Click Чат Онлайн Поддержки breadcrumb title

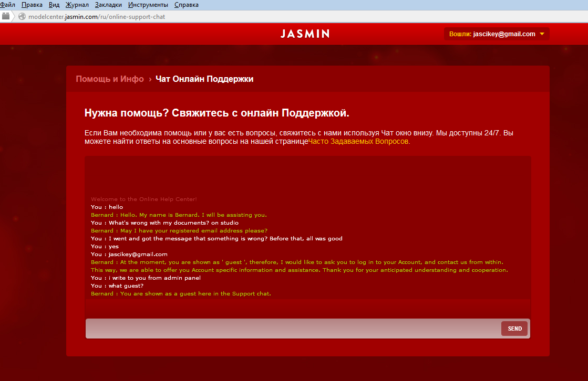(204, 79)
